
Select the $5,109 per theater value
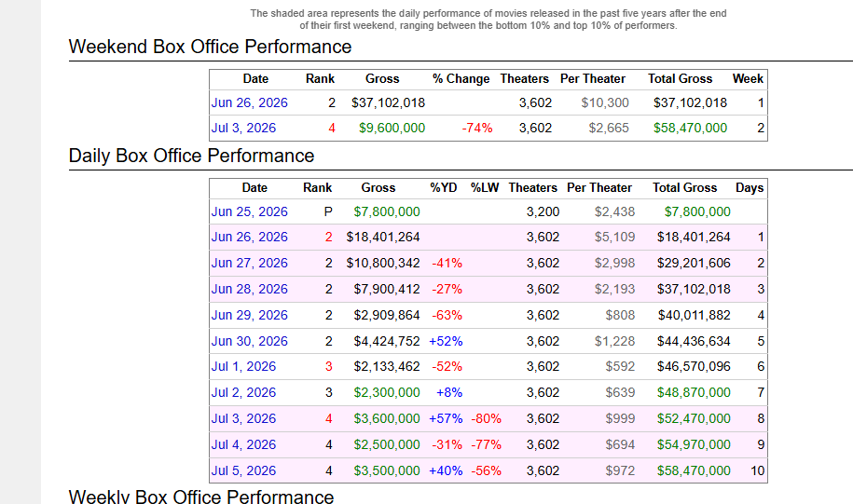coord(614,237)
